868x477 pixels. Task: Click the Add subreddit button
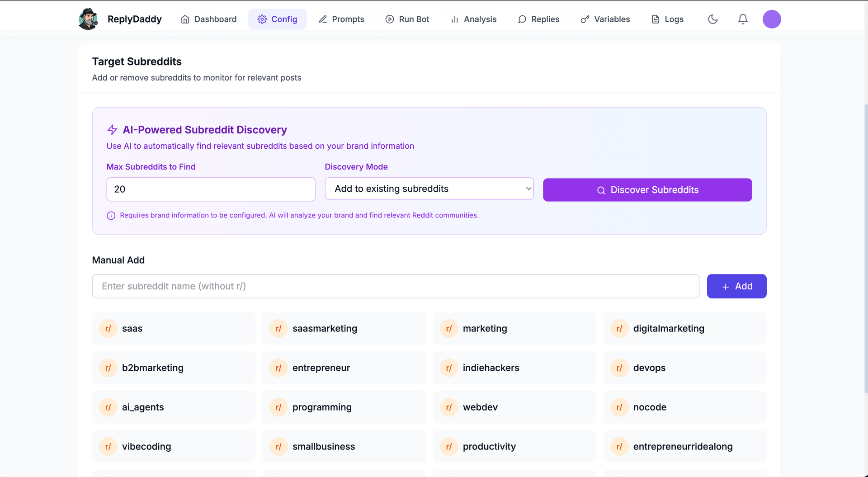coord(736,286)
